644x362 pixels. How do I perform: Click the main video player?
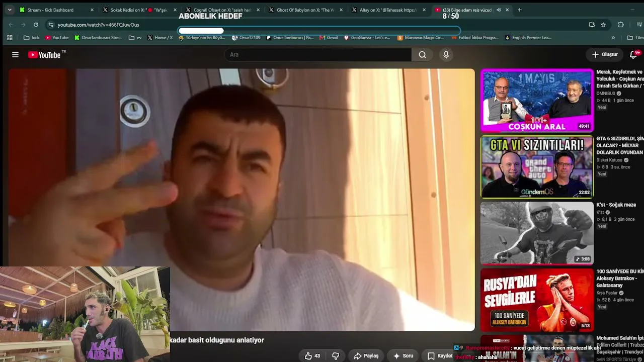point(242,200)
